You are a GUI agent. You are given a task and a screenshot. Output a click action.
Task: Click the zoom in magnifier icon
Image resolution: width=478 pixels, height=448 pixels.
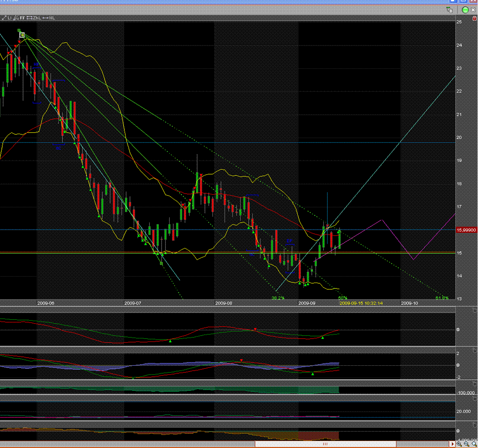click(x=459, y=444)
